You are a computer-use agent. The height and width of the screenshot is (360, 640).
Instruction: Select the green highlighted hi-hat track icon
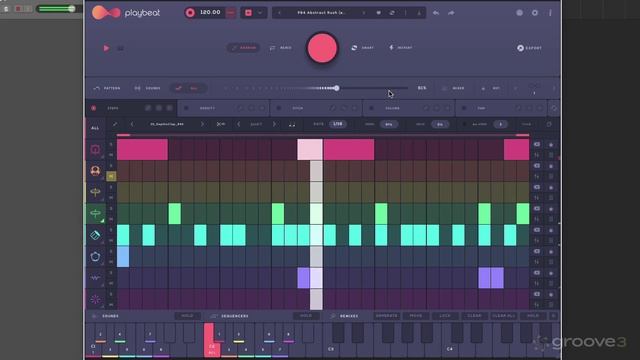pyautogui.click(x=95, y=213)
